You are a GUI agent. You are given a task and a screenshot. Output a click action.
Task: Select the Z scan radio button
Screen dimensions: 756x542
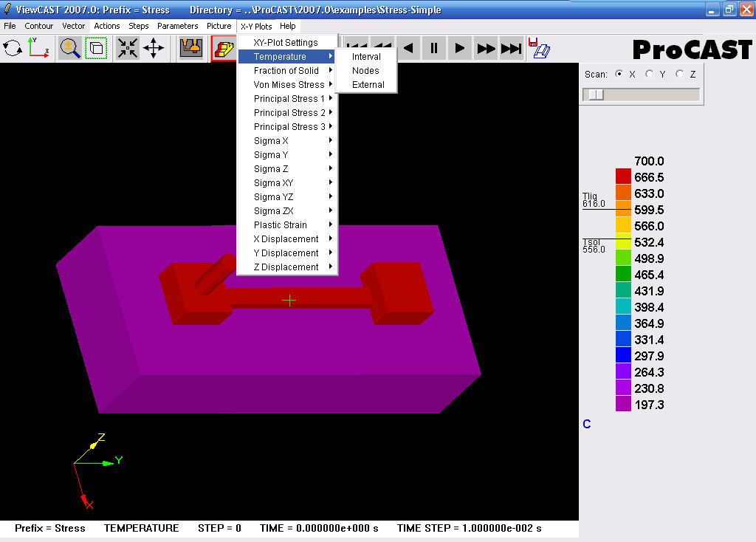[680, 74]
